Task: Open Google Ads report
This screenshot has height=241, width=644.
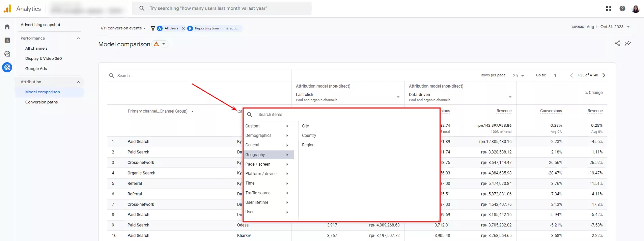Action: [x=36, y=69]
